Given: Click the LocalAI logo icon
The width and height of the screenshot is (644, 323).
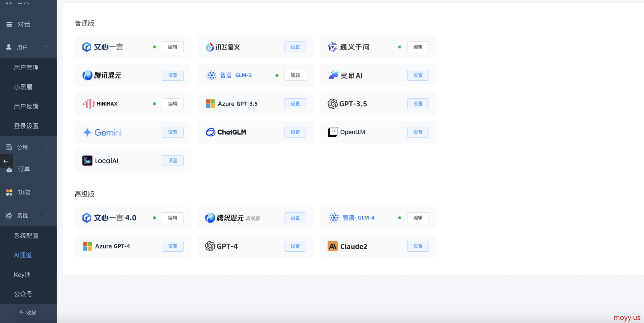Looking at the screenshot, I should tap(87, 160).
